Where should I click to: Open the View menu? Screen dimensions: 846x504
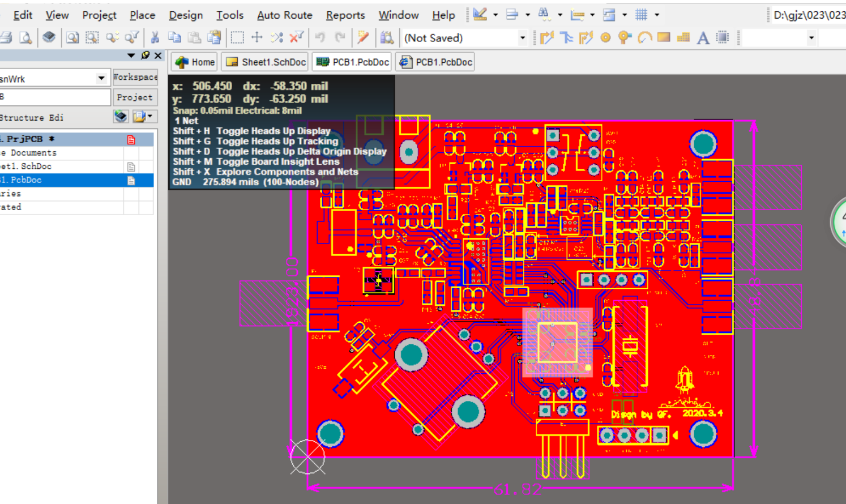[x=57, y=15]
